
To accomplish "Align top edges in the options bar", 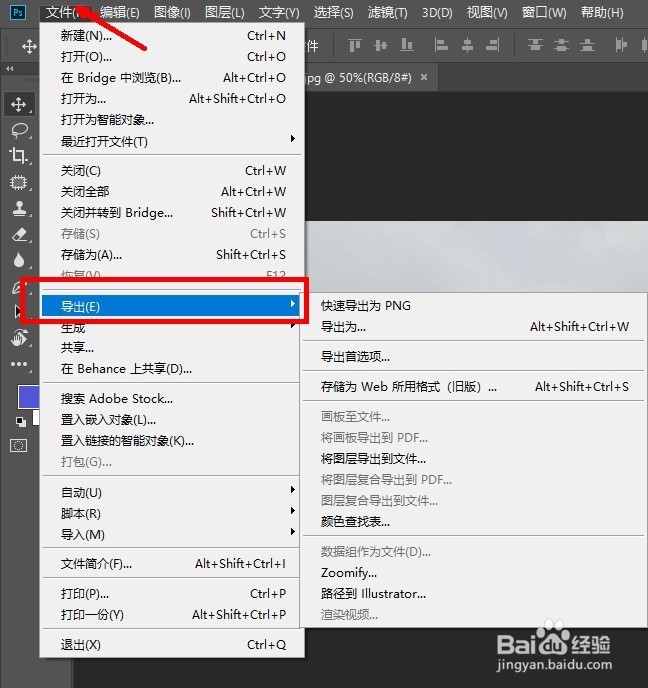I will click(354, 45).
